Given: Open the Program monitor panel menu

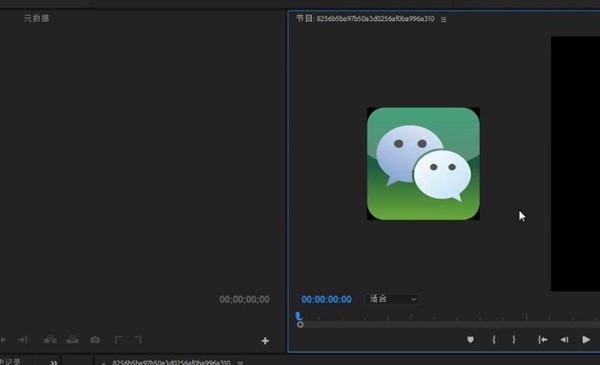Looking at the screenshot, I should click(x=443, y=20).
